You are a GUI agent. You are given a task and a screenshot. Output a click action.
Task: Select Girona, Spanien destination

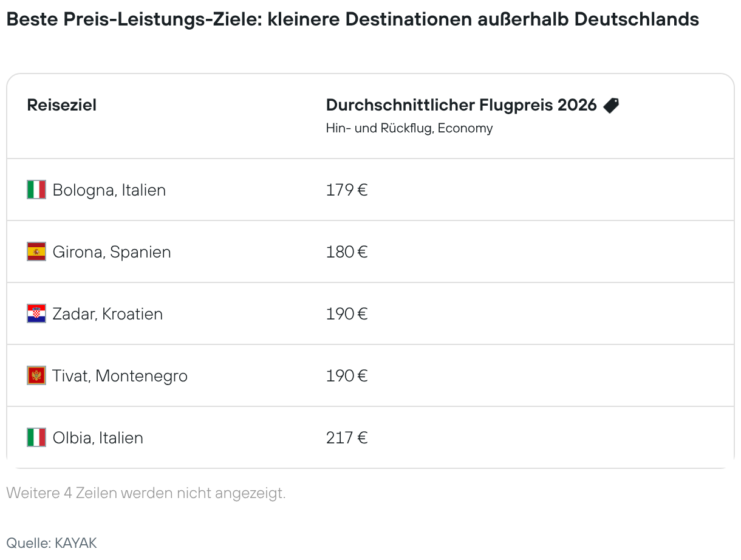coord(112,252)
